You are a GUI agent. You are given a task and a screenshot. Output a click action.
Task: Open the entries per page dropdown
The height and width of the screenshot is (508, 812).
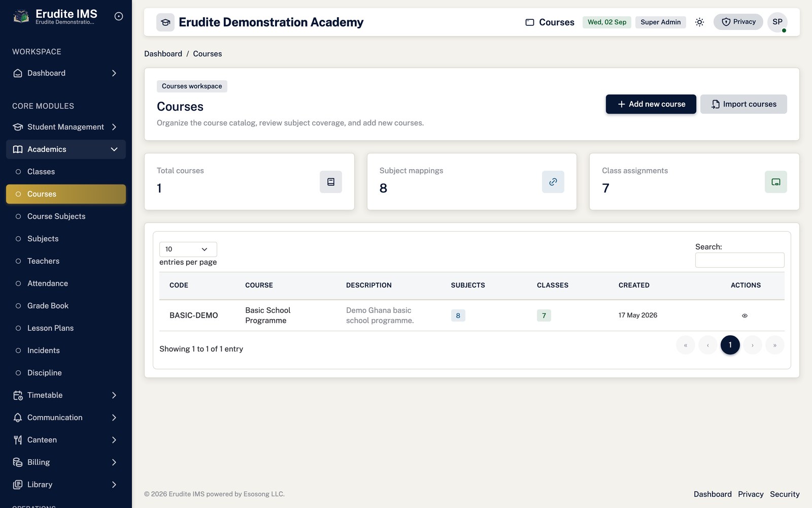pos(188,249)
